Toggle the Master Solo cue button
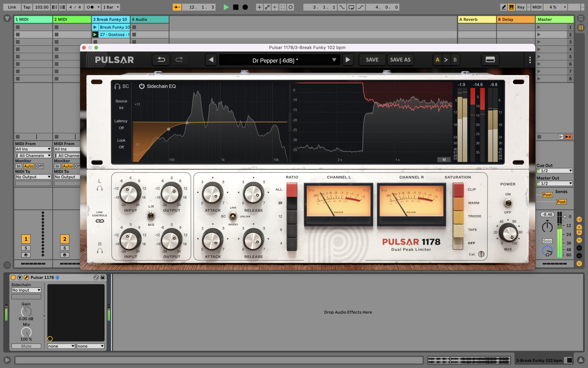Image resolution: width=588 pixels, height=368 pixels. coord(547,241)
